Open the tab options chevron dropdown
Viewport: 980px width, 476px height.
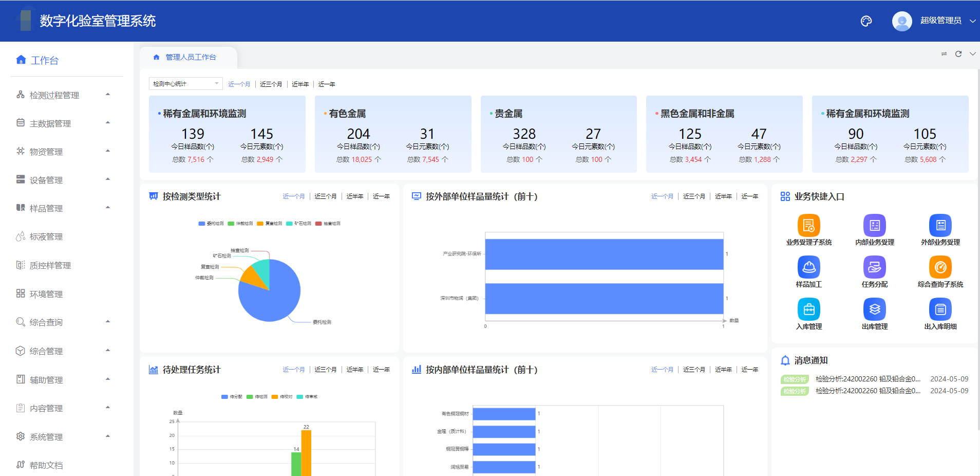tap(972, 53)
